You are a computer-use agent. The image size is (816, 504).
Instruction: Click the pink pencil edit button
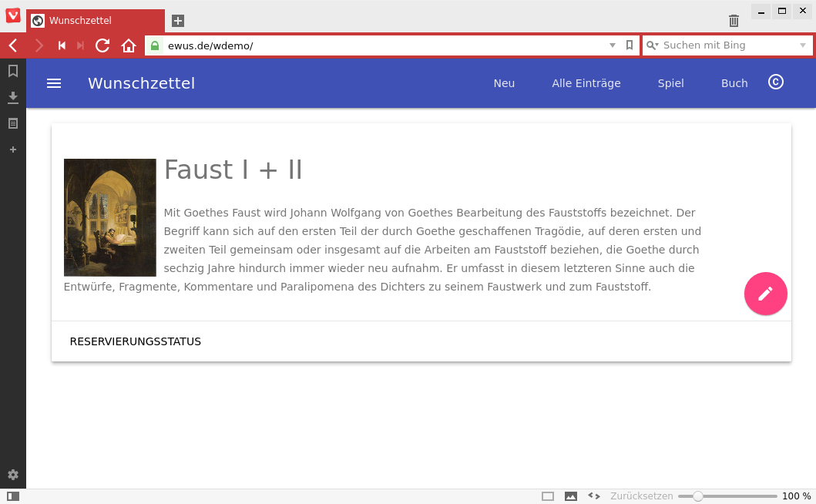[765, 294]
